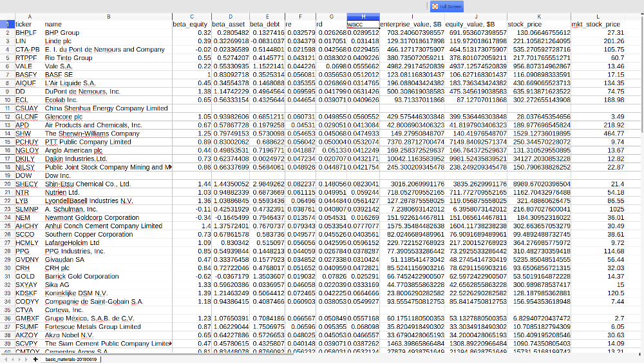The width and height of the screenshot is (644, 363).
Task: Select row 35 header
Action: click(7, 310)
